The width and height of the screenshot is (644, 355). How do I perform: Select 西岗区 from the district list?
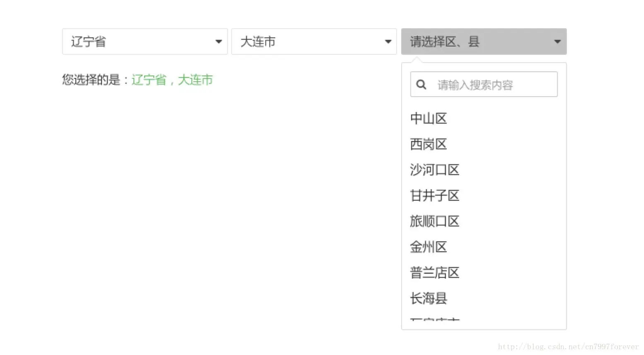point(429,144)
